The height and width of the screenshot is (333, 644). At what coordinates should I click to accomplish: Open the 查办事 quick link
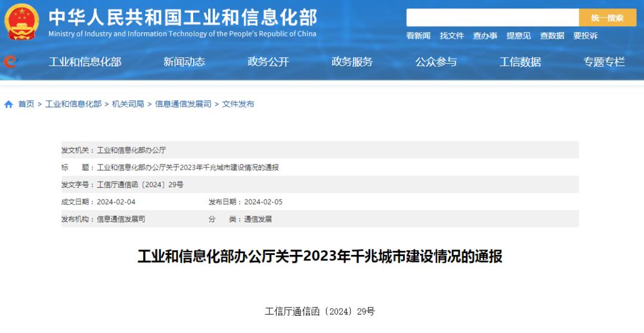485,36
